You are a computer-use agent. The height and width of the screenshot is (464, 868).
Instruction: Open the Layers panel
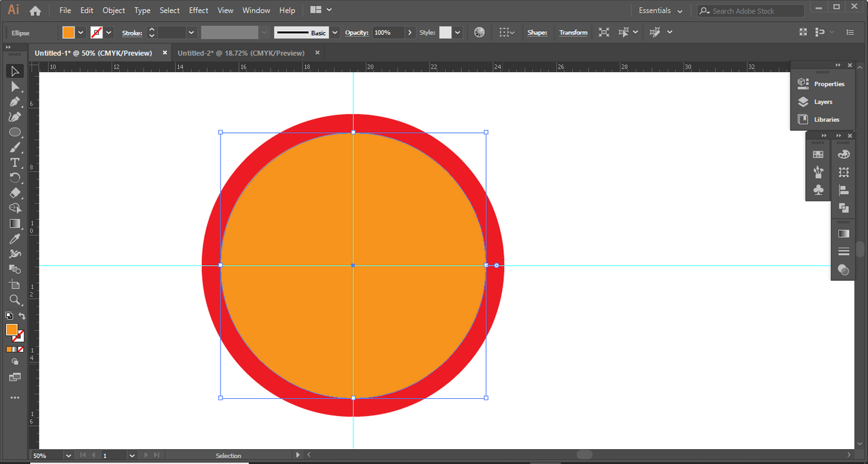click(823, 102)
